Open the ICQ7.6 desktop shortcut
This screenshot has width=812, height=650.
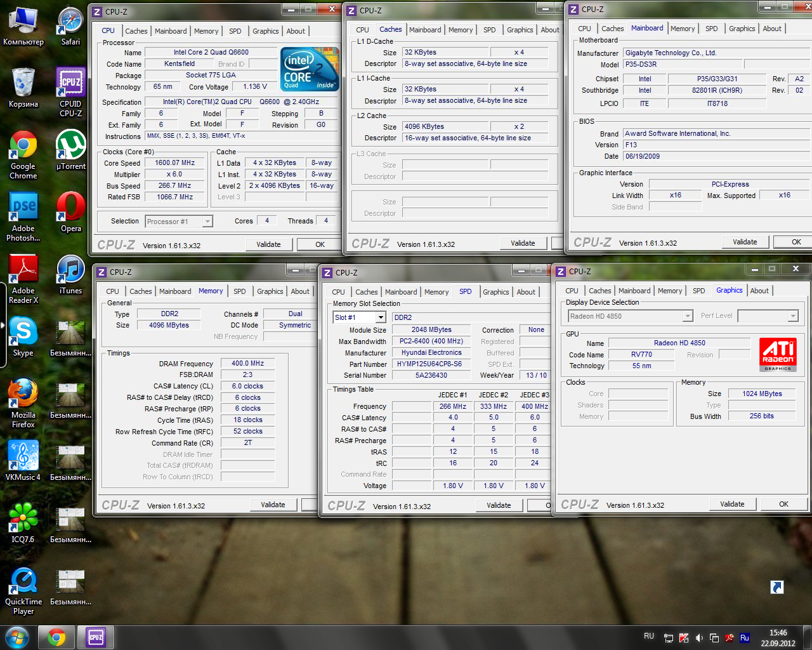23,523
